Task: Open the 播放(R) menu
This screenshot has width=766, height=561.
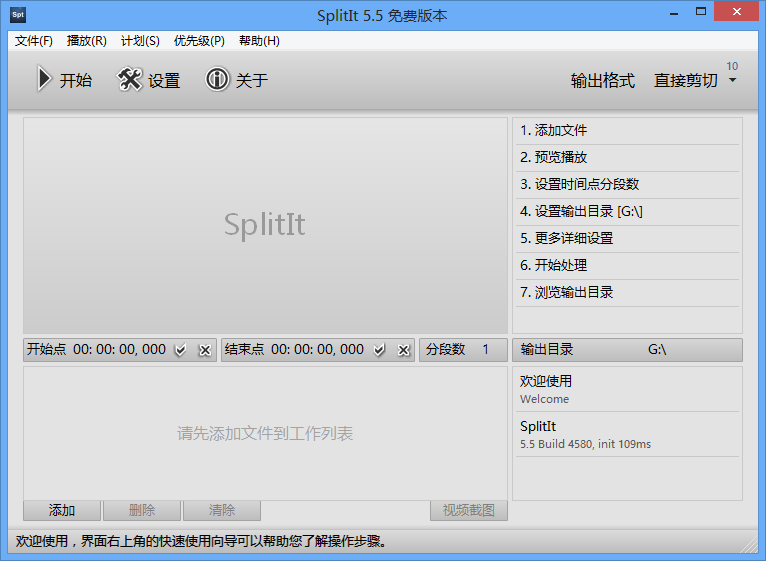Action: click(86, 41)
